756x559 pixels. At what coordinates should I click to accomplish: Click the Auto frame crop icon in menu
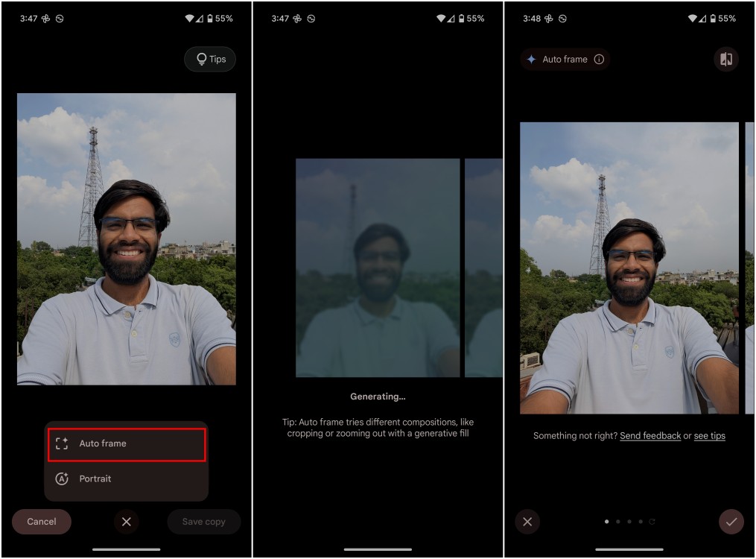pos(63,443)
